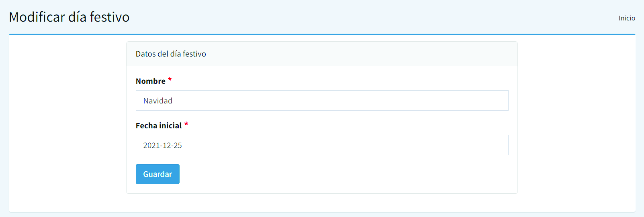Click the red asterisk beside Nombre
This screenshot has width=644, height=217.
(170, 80)
